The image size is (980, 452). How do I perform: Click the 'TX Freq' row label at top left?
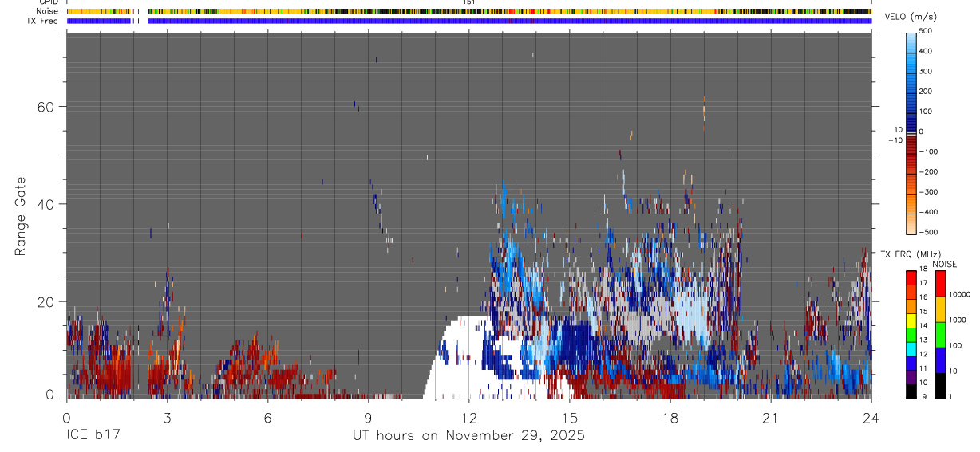coord(44,21)
